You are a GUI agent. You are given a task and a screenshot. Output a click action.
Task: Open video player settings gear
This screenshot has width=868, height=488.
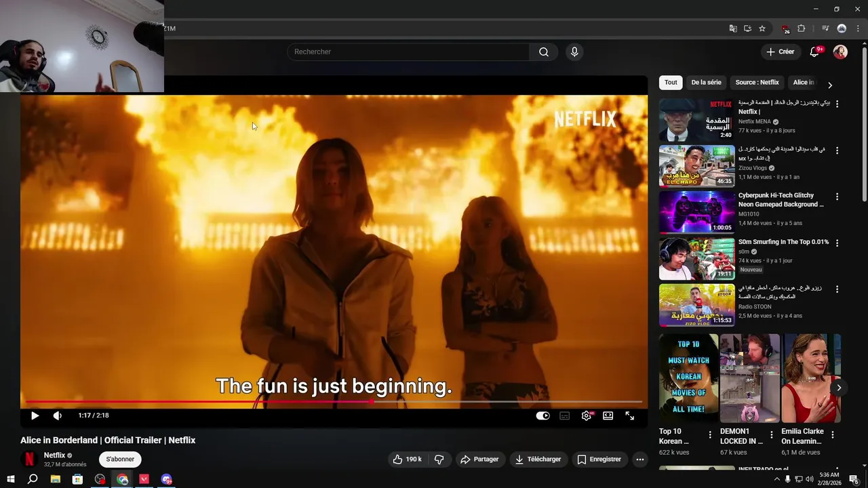point(587,415)
